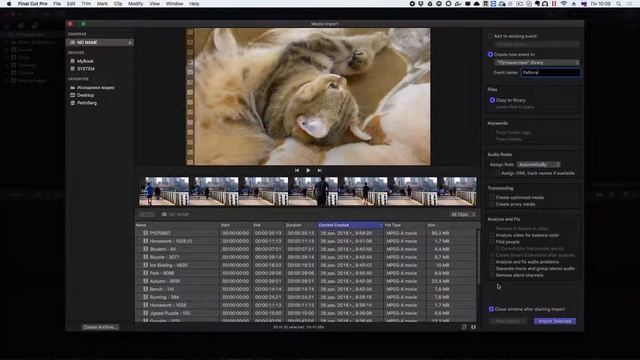Enable Find people
Screen dimensions: 640x360
click(x=492, y=242)
